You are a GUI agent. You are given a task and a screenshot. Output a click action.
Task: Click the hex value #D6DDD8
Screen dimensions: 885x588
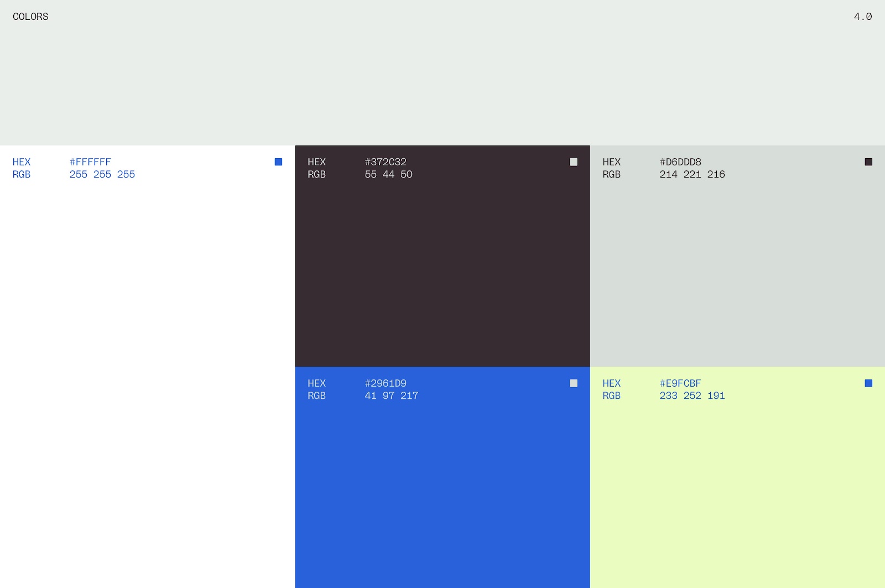point(680,162)
